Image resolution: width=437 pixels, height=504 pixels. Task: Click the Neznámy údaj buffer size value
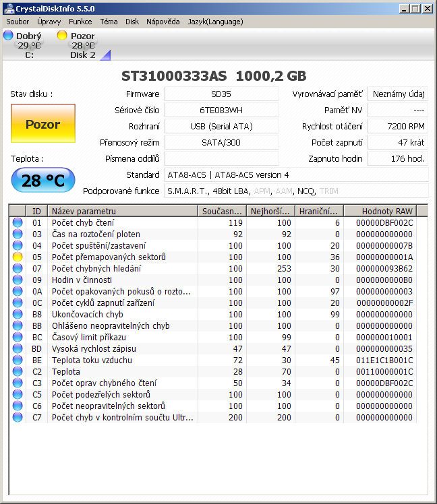point(398,94)
